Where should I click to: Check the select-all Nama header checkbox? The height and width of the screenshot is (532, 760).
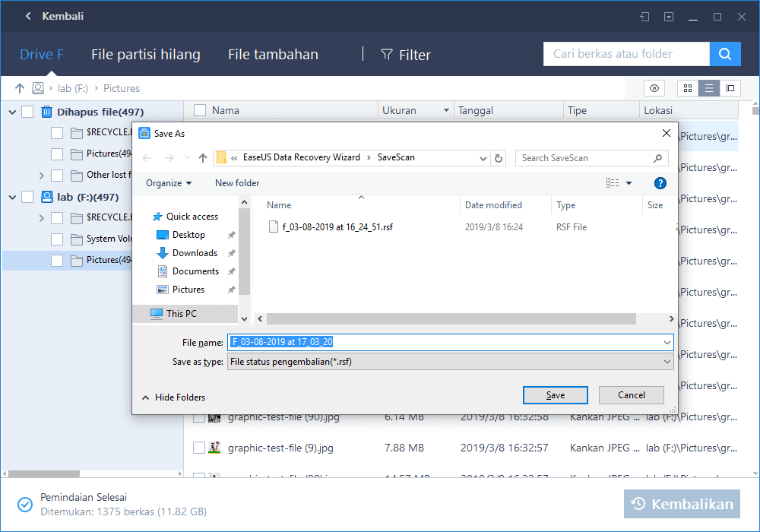(x=199, y=109)
